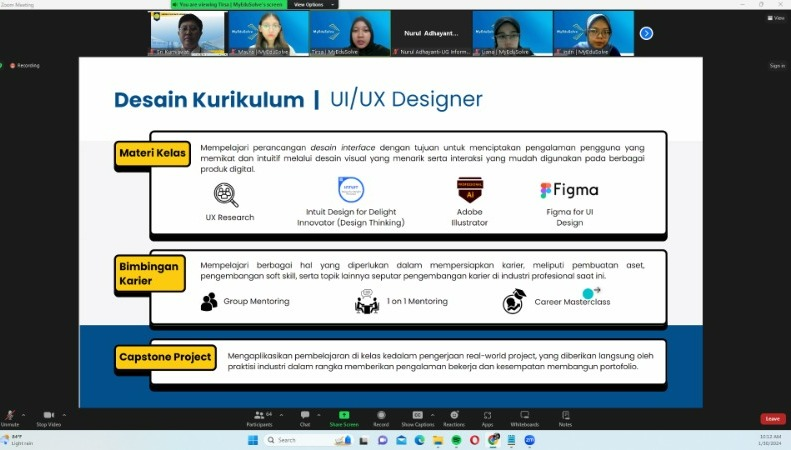Show next participants with blue arrow
Viewport: 791px width, 450px height.
[x=646, y=33]
